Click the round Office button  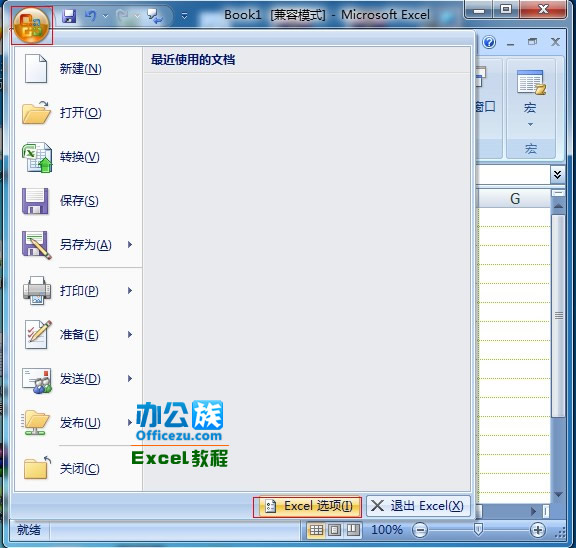point(32,26)
